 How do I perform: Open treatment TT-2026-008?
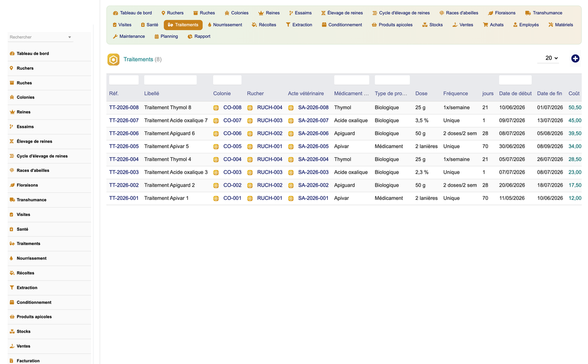pyautogui.click(x=124, y=107)
